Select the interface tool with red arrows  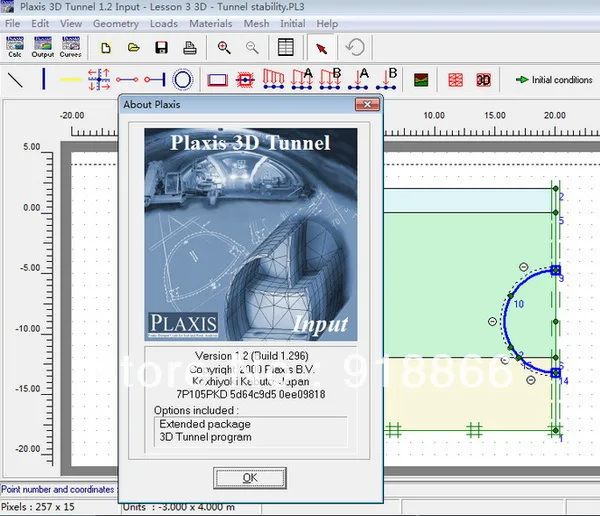(99, 80)
